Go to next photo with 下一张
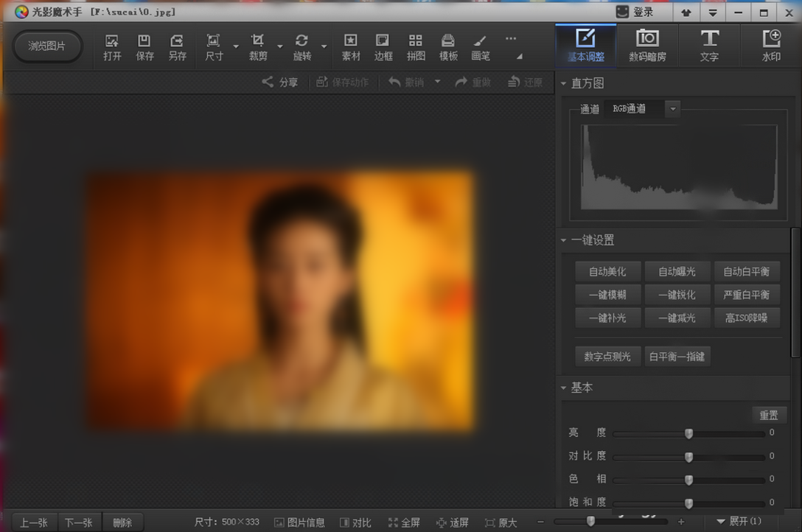802x532 pixels. pyautogui.click(x=79, y=522)
